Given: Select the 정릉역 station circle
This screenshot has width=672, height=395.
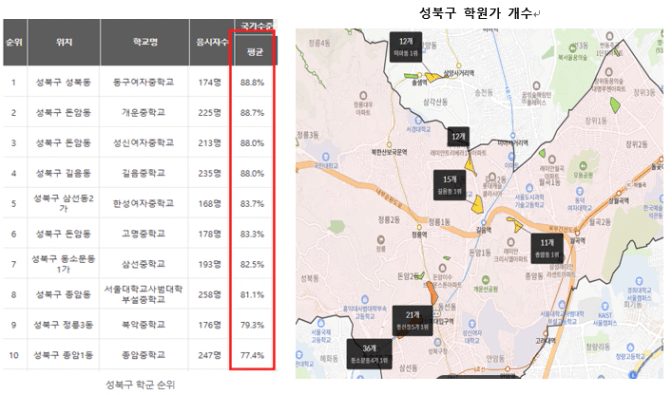Looking at the screenshot, I should (x=419, y=227).
